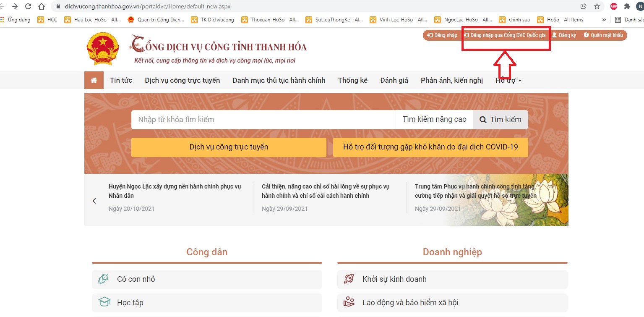Click the browser home button icon
The image size is (644, 317).
pyautogui.click(x=41, y=7)
